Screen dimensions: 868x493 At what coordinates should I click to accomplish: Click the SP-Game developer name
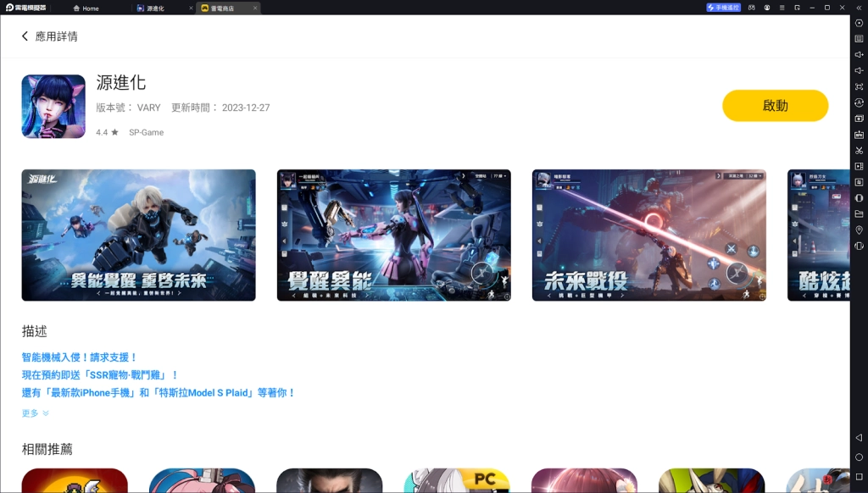tap(146, 132)
